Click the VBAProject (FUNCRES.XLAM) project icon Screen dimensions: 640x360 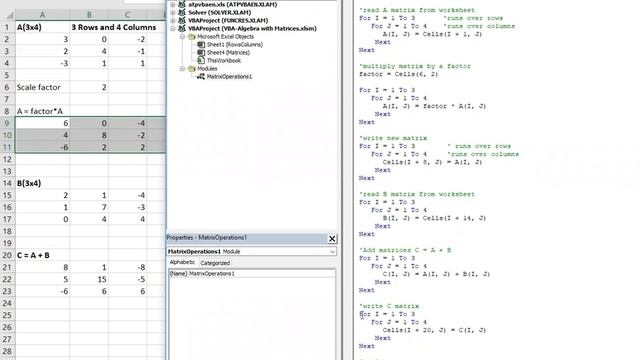click(182, 20)
